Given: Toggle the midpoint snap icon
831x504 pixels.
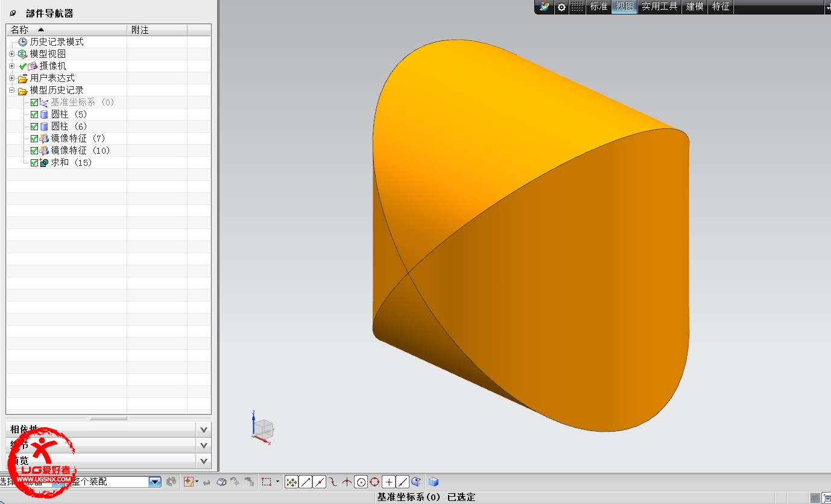Looking at the screenshot, I should pyautogui.click(x=320, y=482).
